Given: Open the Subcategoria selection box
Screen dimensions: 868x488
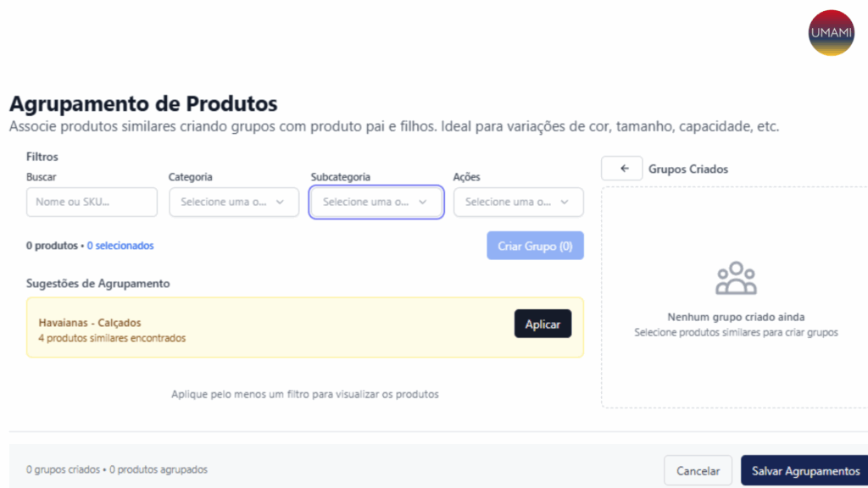Looking at the screenshot, I should [x=376, y=202].
